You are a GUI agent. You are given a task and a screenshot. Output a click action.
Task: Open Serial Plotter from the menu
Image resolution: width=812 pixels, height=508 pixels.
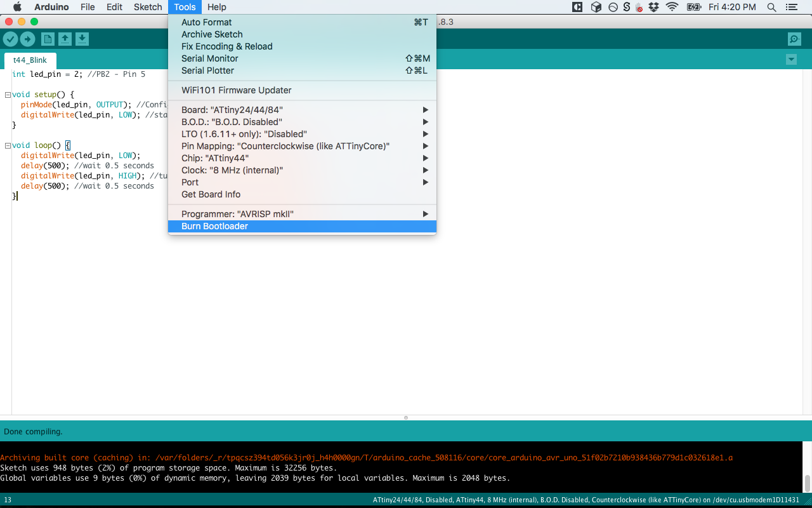(302, 70)
